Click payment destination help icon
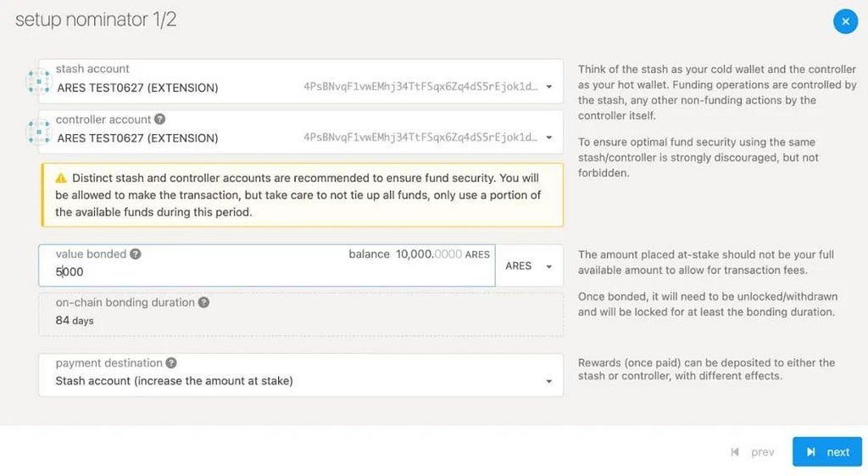The height and width of the screenshot is (476, 868). coord(171,363)
